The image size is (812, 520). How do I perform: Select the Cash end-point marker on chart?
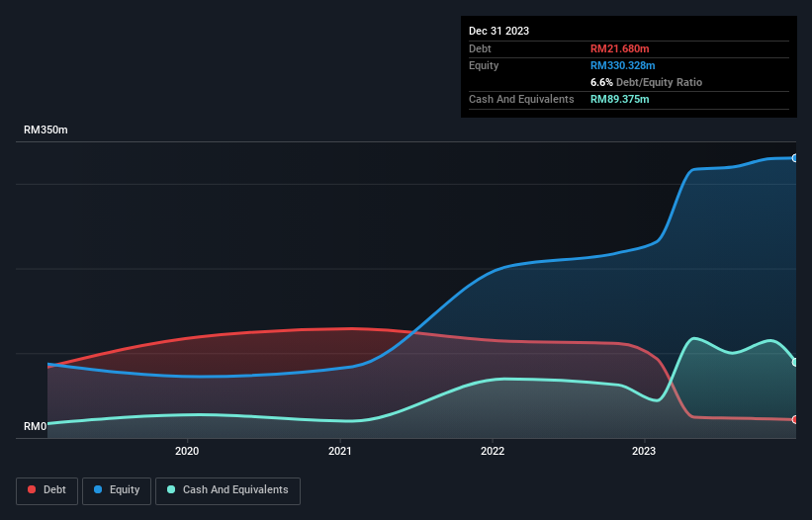coord(795,362)
